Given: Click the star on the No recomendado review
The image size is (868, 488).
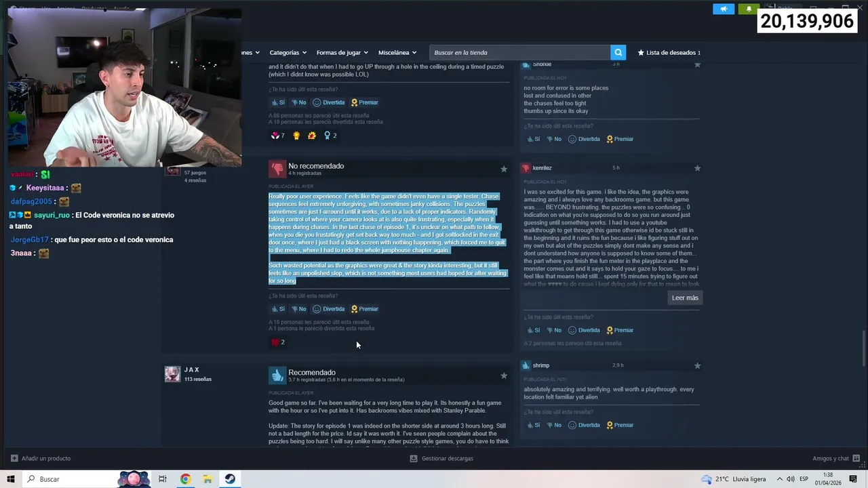Looking at the screenshot, I should 504,169.
